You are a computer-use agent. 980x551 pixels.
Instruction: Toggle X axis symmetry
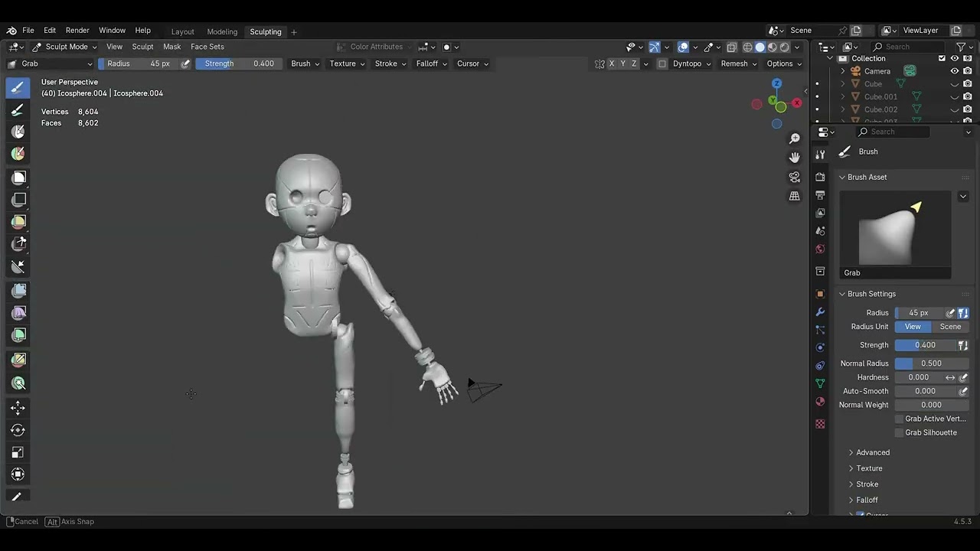pyautogui.click(x=612, y=64)
